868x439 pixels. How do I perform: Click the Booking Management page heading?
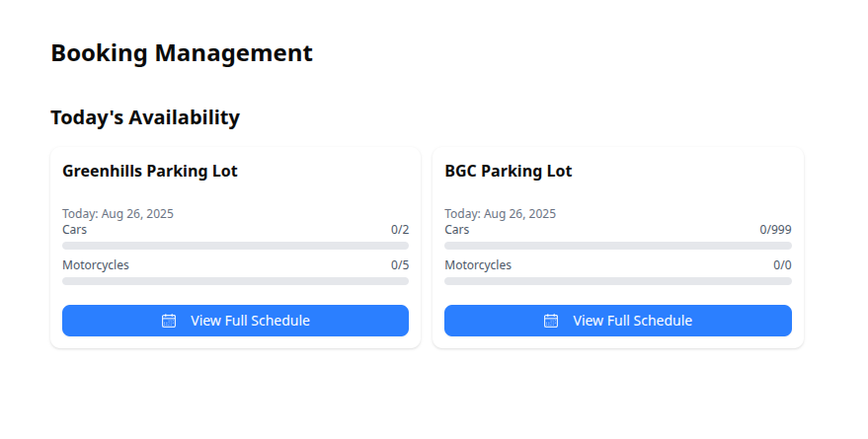[x=182, y=53]
